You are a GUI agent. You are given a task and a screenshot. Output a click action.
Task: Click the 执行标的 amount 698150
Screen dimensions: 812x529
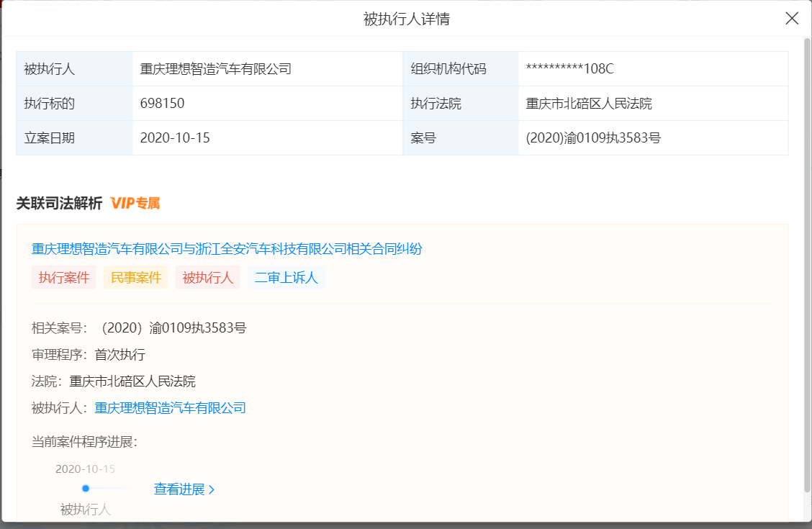(x=163, y=104)
